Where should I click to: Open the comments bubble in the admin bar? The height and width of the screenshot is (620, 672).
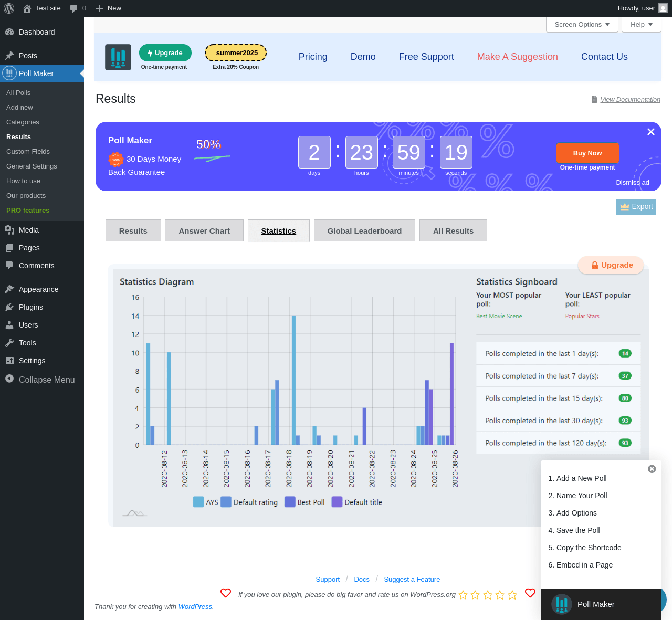point(73,8)
